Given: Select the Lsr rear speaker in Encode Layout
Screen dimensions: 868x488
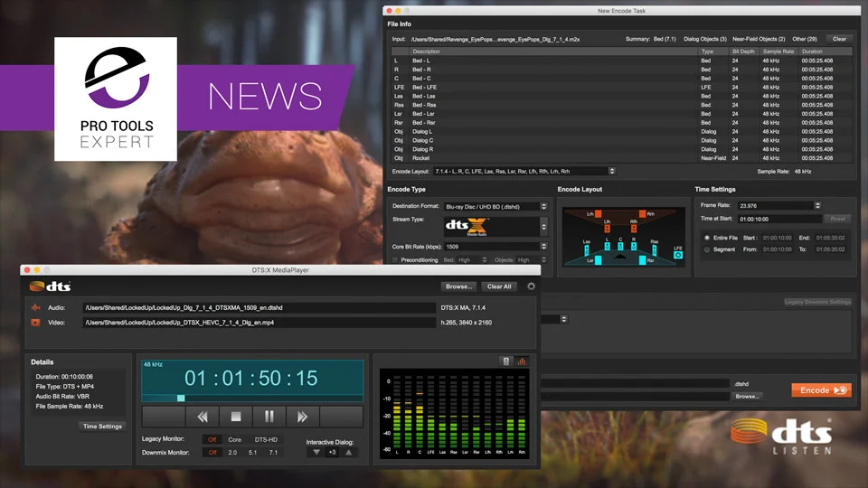Looking at the screenshot, I should [599, 260].
